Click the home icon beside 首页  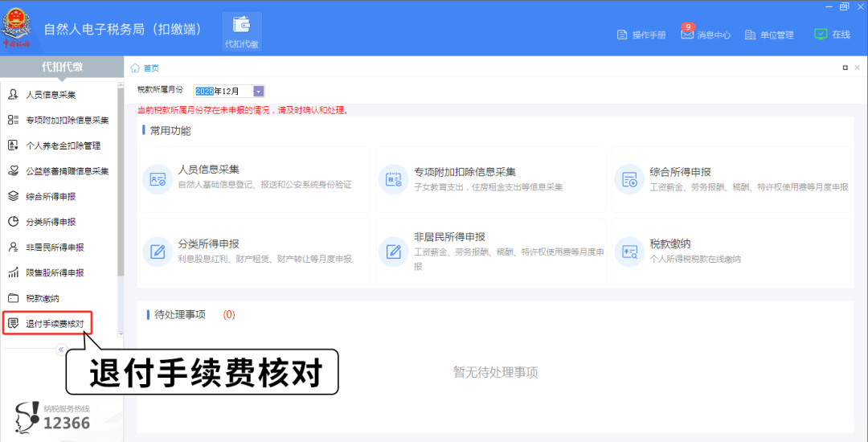click(x=134, y=68)
